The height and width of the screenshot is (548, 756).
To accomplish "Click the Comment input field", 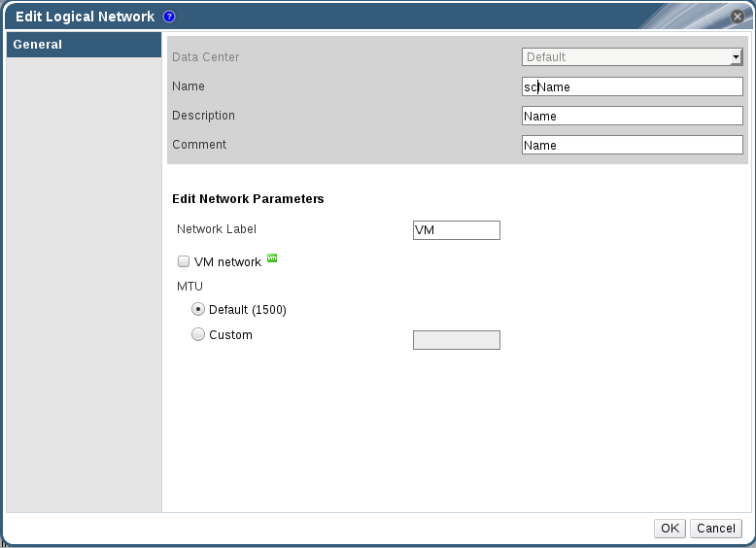I will [x=632, y=145].
